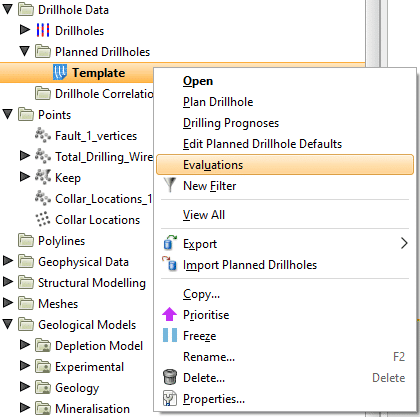Click the funnel icon beside New Filter
Viewport: 420px width, 417px height.
[170, 185]
